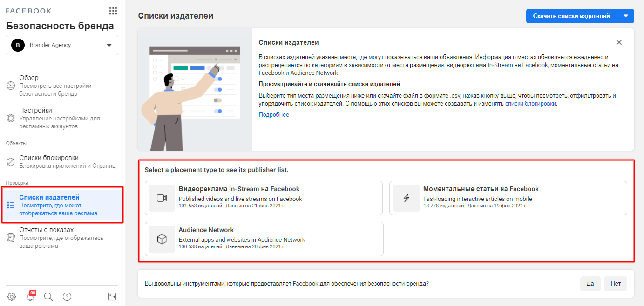
Task: Answer Да to the satisfaction survey
Action: click(590, 284)
